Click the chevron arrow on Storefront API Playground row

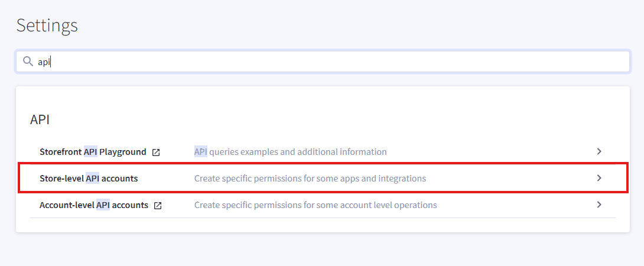pyautogui.click(x=599, y=151)
